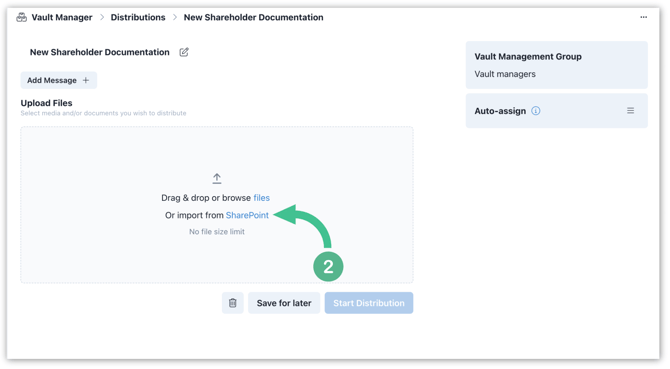Click Start Distribution button

click(x=369, y=303)
